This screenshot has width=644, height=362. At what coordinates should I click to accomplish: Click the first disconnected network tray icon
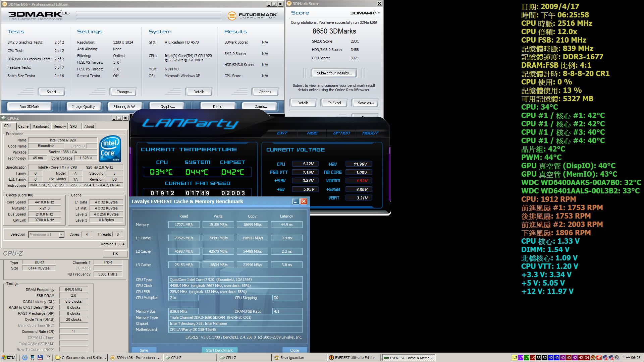(x=605, y=358)
